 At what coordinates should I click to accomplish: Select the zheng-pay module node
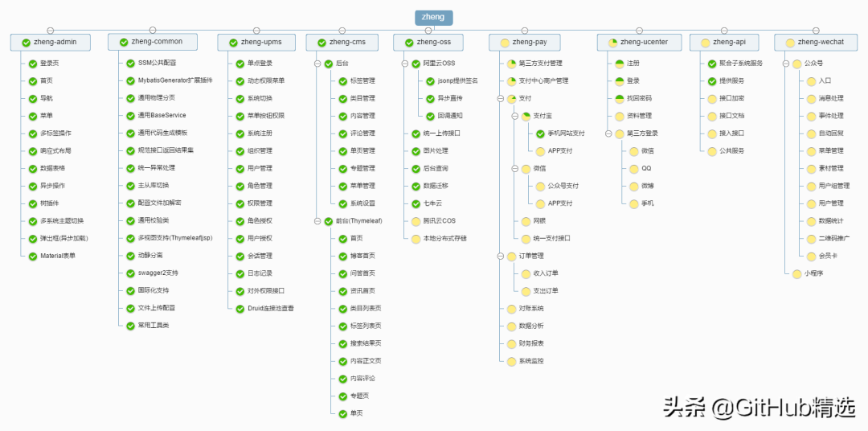[524, 42]
